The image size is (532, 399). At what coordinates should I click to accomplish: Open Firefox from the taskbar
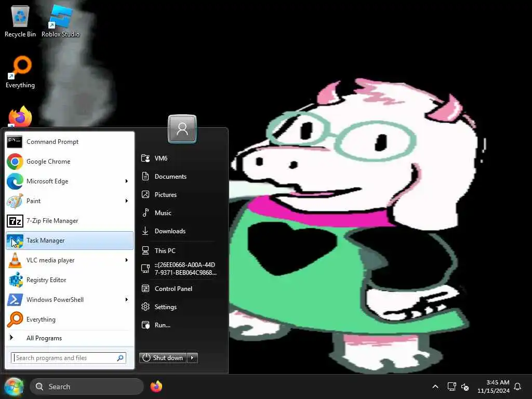(156, 387)
